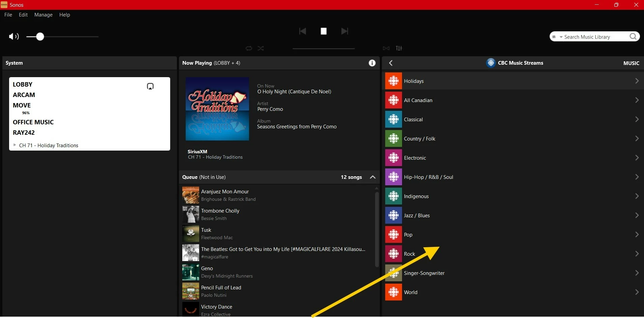Select the Classical stream category

(x=413, y=120)
